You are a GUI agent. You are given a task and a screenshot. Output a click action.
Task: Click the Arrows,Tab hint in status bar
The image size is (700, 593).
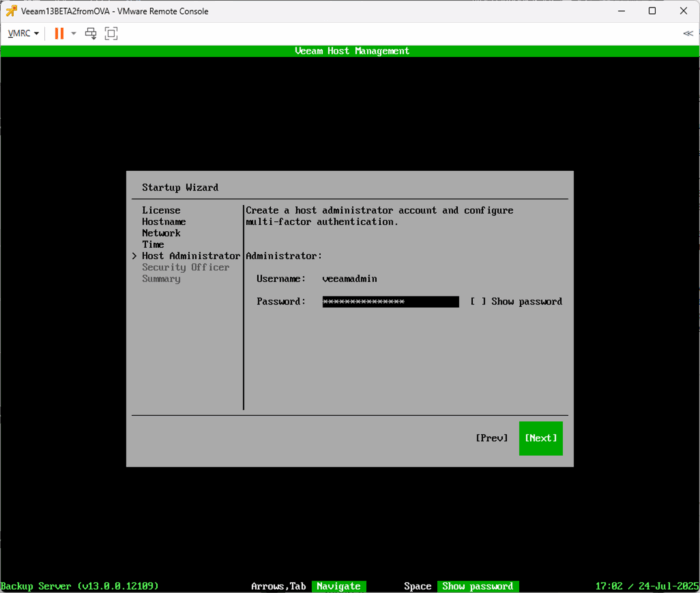[x=279, y=586]
